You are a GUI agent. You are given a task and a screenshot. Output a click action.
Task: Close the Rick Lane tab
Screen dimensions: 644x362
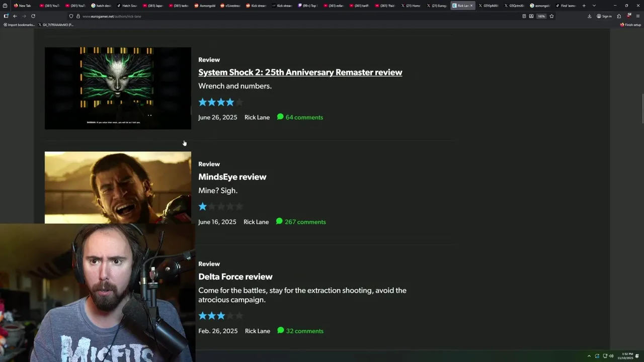click(471, 6)
